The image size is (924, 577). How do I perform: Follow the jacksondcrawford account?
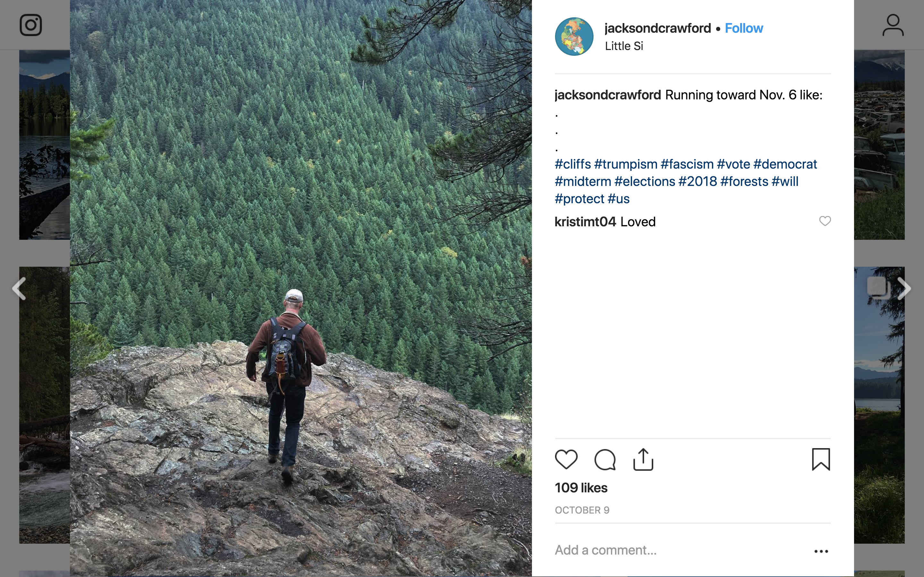[743, 28]
